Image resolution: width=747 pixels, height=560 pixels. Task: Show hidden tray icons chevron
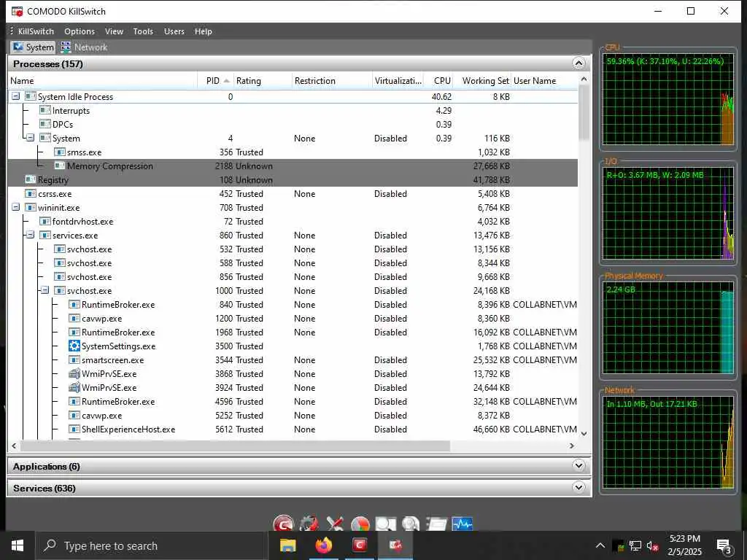[600, 546]
